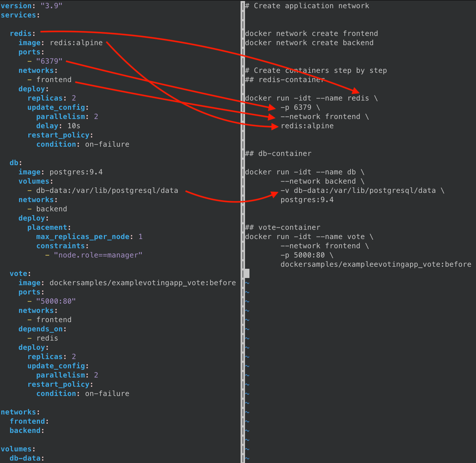This screenshot has width=476, height=463.
Task: Click 'redis:alpine' in the right pane
Action: 307,126
